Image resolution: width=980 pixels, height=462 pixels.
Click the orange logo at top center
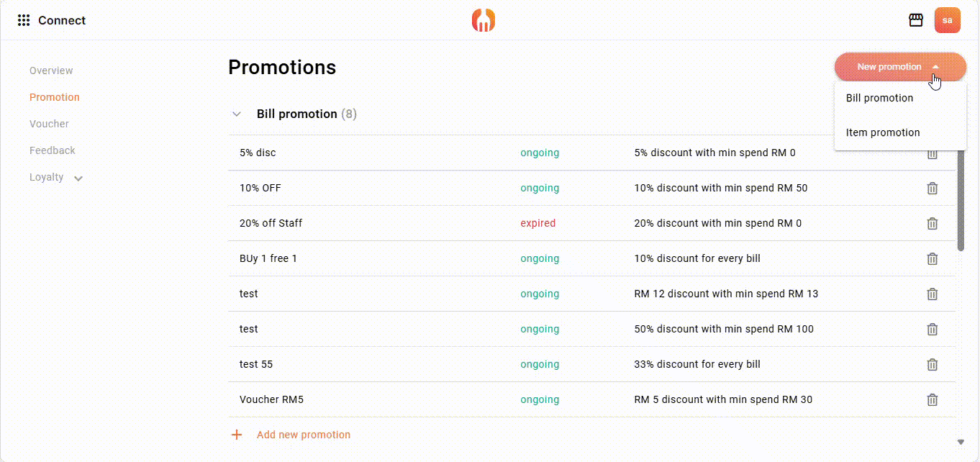pyautogui.click(x=484, y=20)
